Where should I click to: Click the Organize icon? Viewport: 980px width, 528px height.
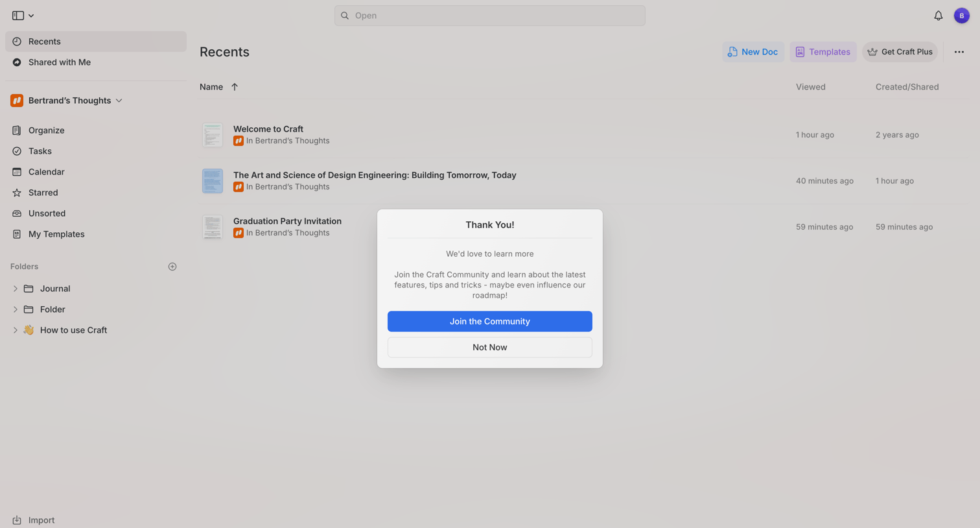tap(17, 130)
